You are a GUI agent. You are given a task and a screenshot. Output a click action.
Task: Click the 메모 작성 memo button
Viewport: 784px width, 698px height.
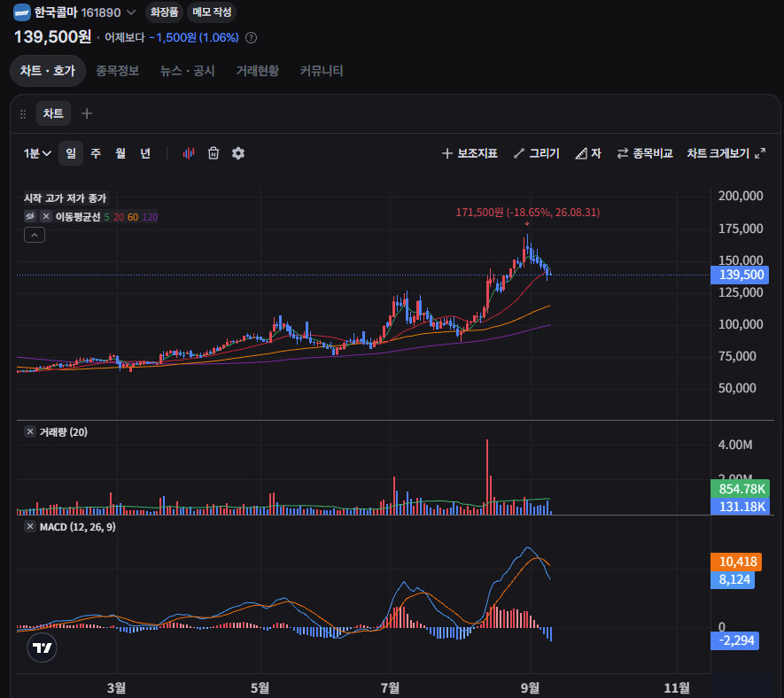[212, 12]
